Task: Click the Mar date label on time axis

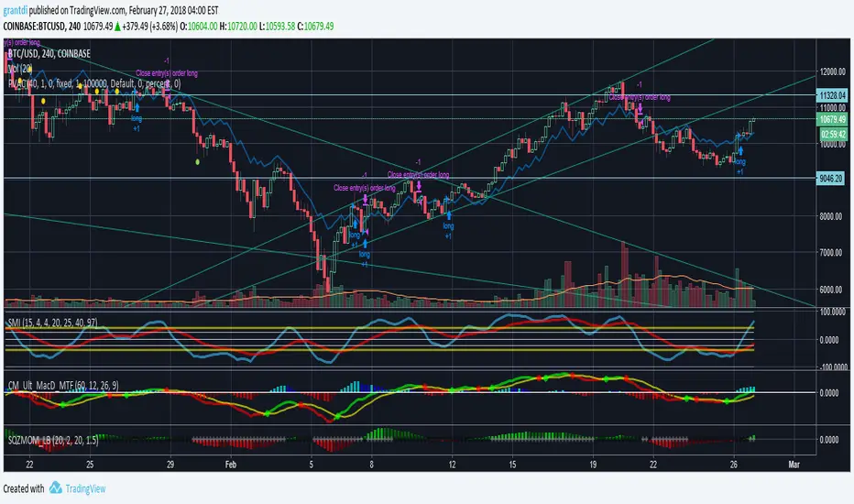Action: [794, 465]
